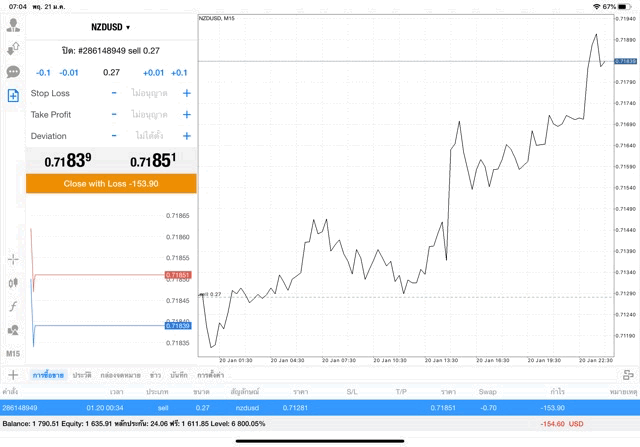Open the candlestick chart type icon

[x=13, y=283]
